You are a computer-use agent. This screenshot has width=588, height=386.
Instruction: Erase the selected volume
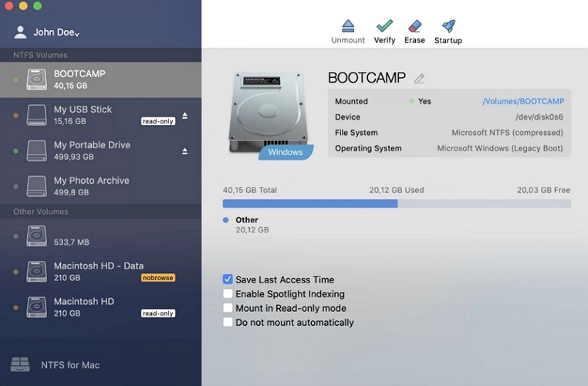pos(414,32)
